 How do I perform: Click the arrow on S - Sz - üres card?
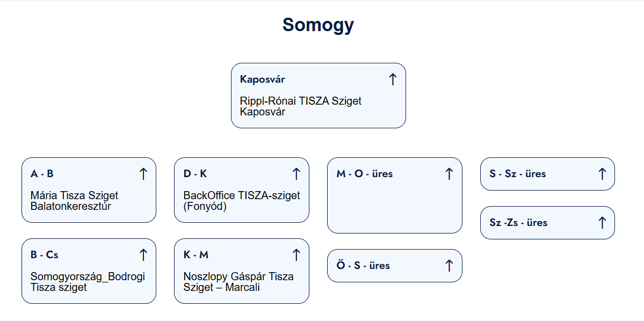(x=602, y=174)
